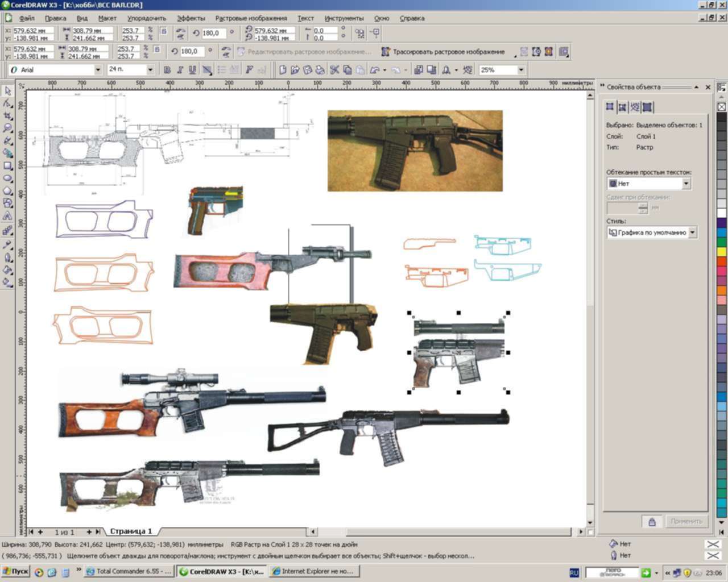This screenshot has height=582, width=728.
Task: Collapse the Свойства объекта docker arrow
Action: click(696, 87)
